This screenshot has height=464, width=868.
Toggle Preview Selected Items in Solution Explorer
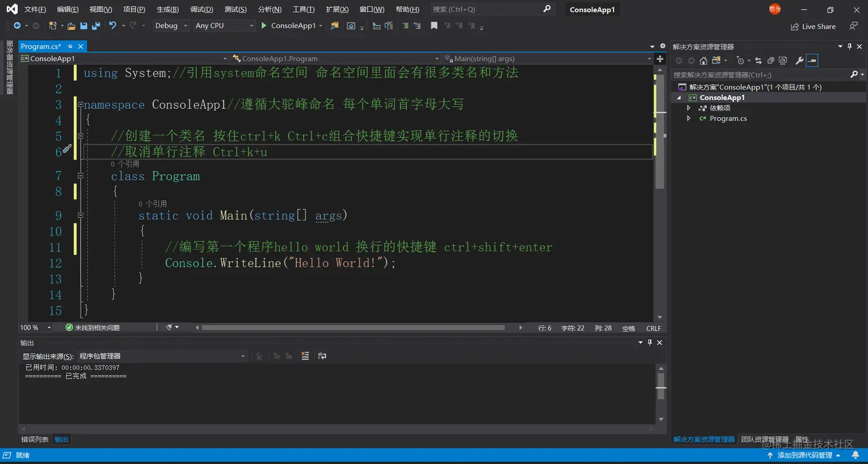812,60
